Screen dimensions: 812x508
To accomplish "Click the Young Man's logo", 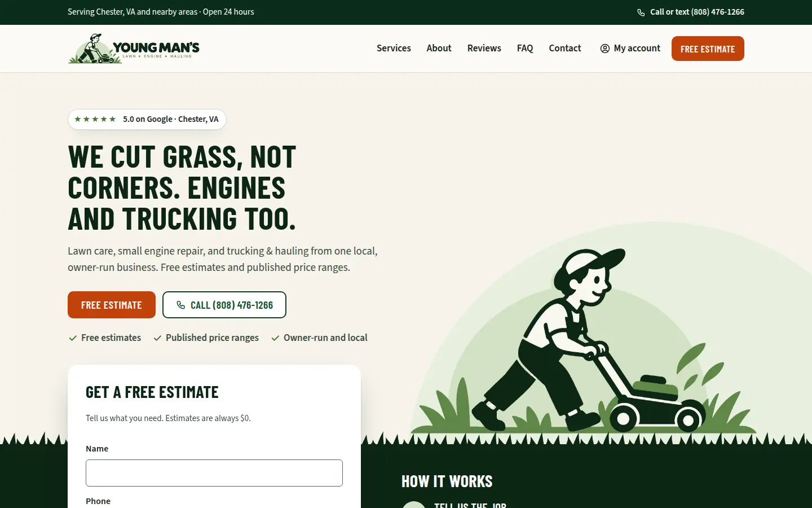I will (134, 49).
